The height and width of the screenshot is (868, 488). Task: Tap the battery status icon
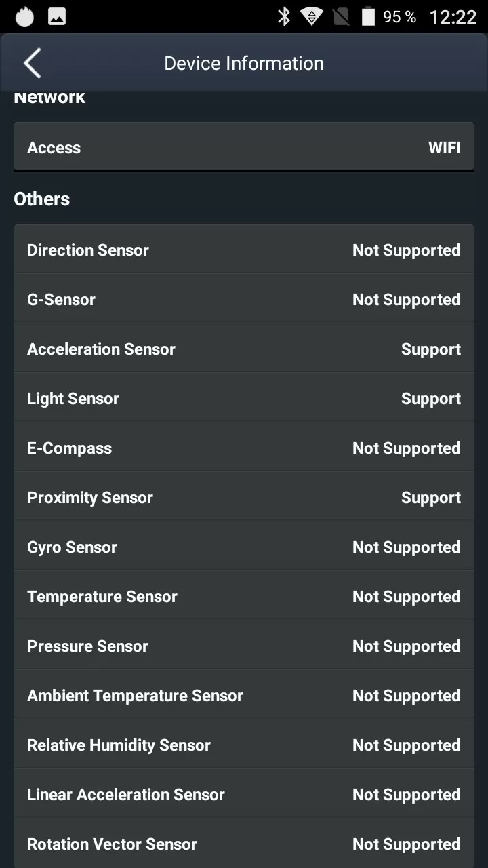click(x=368, y=16)
